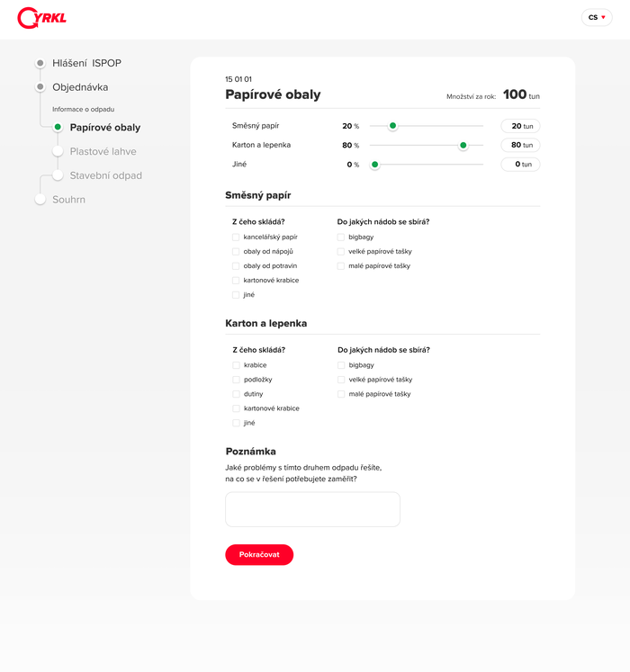630x672 pixels.
Task: Click the Poznámka text area
Action: pos(312,509)
